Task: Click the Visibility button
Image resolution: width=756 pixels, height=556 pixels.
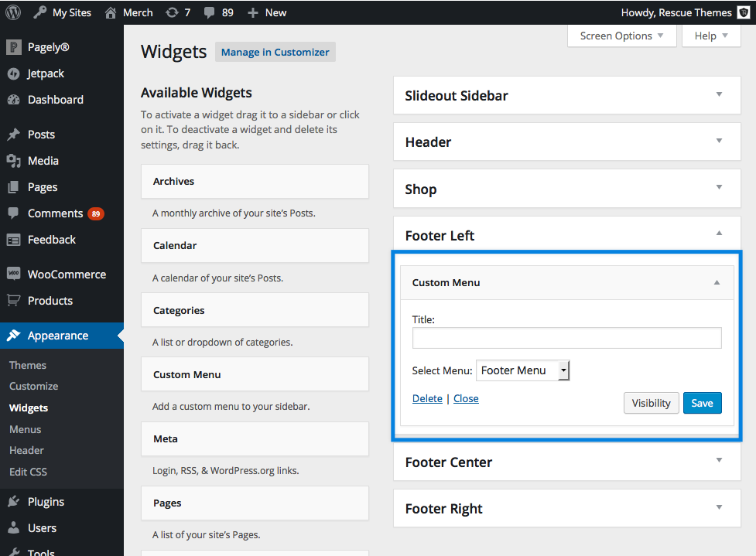Action: pos(651,403)
